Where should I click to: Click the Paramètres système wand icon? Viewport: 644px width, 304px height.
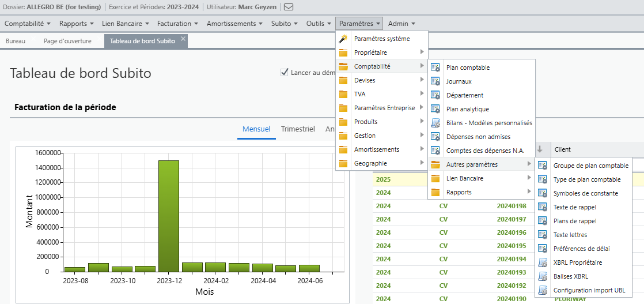click(x=343, y=39)
